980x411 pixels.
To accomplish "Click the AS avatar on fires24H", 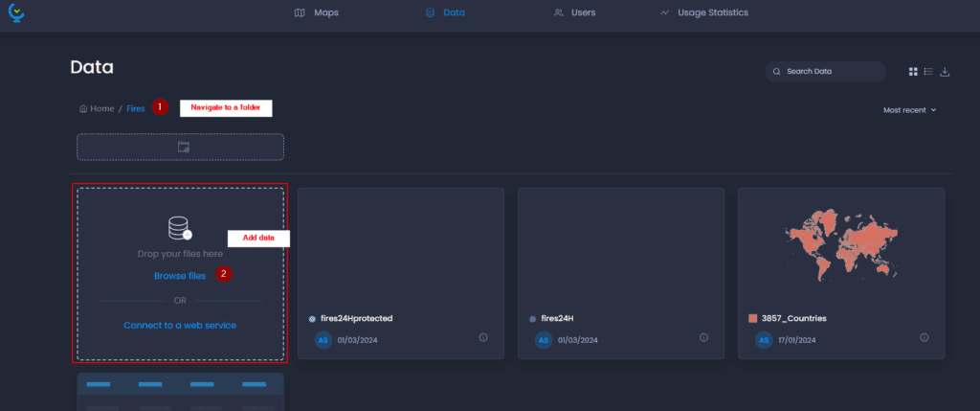I will [544, 340].
